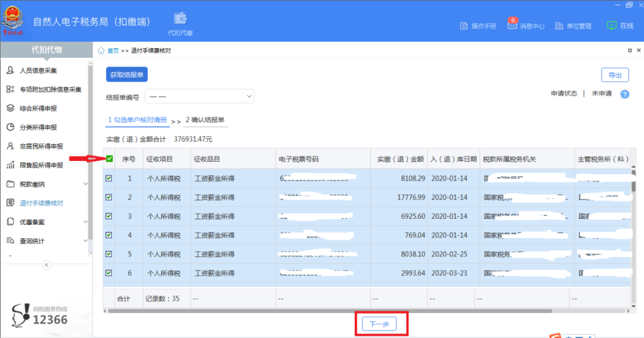Image resolution: width=644 pixels, height=338 pixels.
Task: Select the 人员信息采集 menu item
Action: [38, 70]
